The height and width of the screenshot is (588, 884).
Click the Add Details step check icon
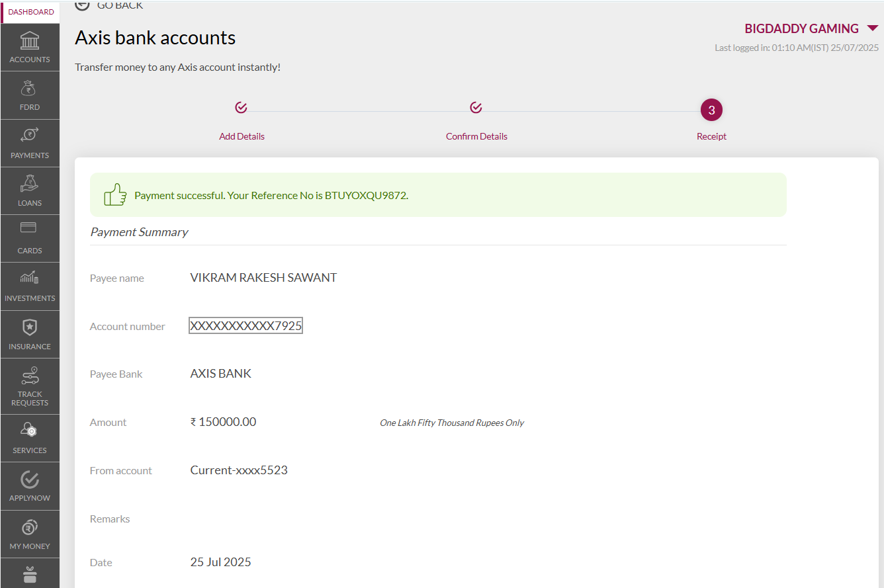click(241, 107)
